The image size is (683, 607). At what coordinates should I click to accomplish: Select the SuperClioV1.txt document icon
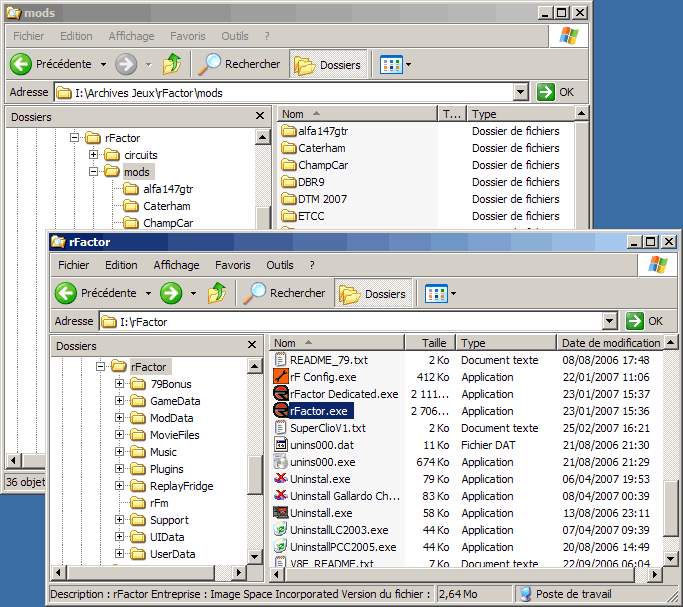click(281, 427)
